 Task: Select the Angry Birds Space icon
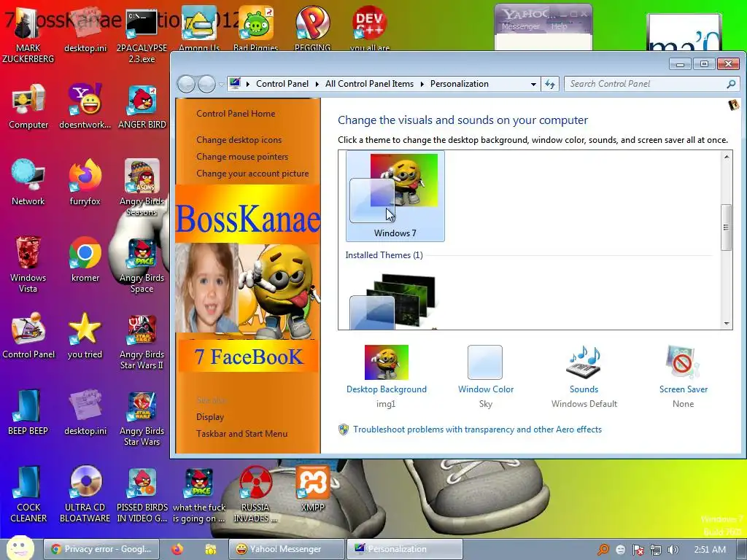point(142,264)
